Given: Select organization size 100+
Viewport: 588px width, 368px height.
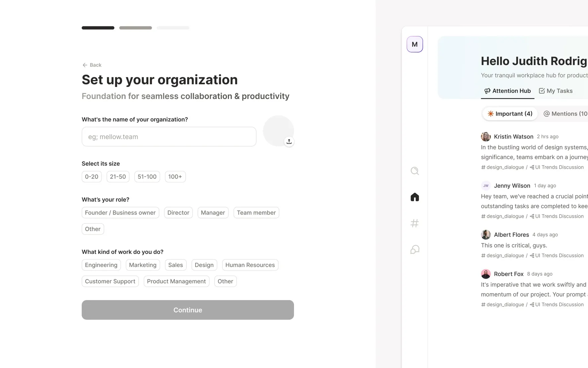Looking at the screenshot, I should (175, 177).
